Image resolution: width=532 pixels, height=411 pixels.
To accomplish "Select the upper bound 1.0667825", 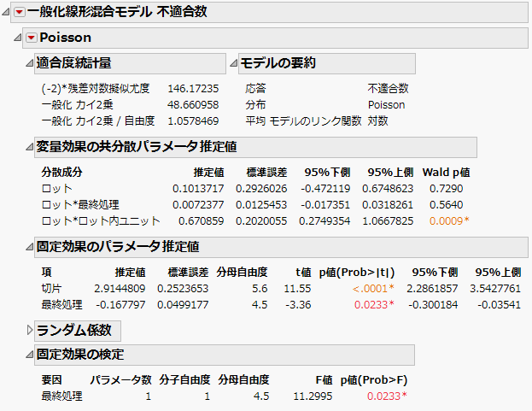I will (x=388, y=221).
